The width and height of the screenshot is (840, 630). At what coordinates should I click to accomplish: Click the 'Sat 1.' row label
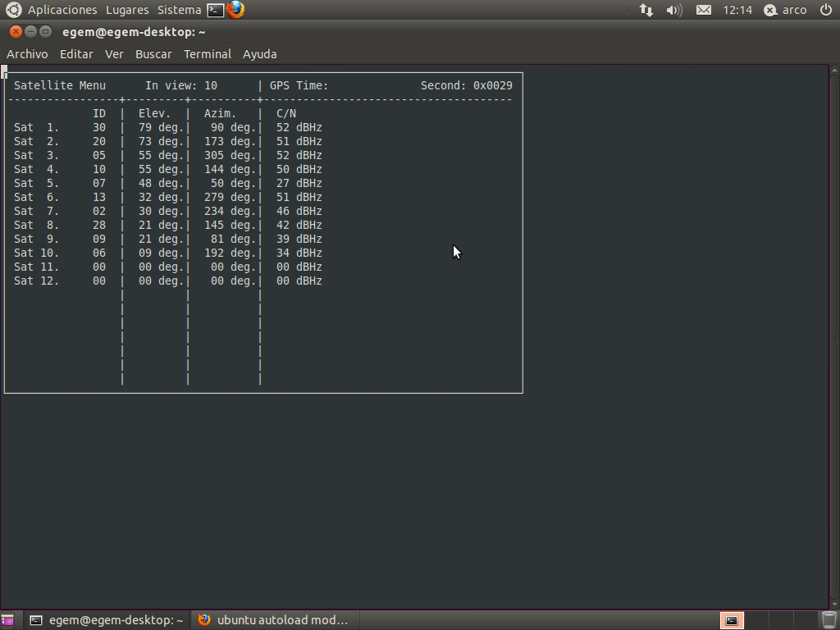pos(36,127)
